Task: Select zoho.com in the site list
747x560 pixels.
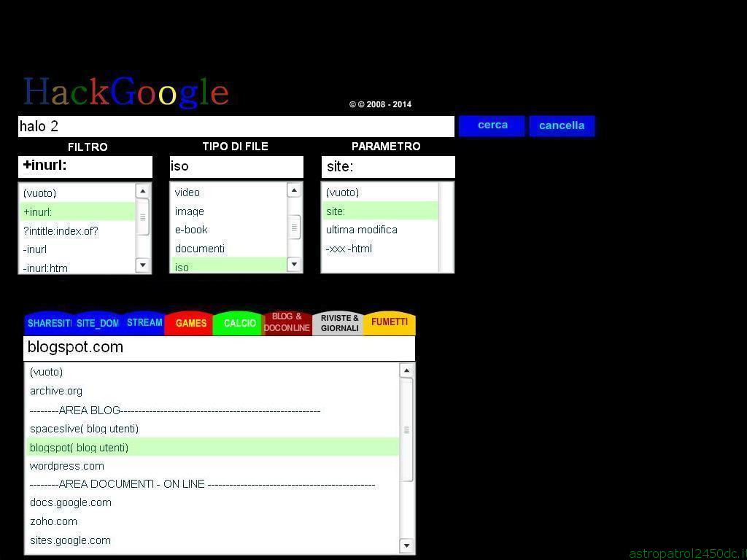Action: coord(213,521)
